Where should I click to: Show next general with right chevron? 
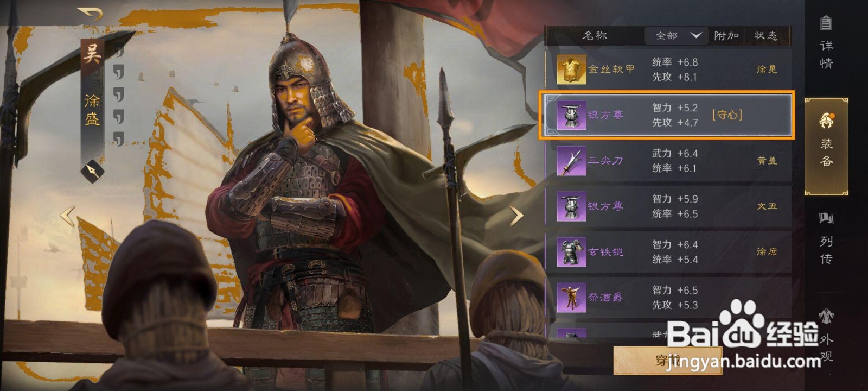516,216
